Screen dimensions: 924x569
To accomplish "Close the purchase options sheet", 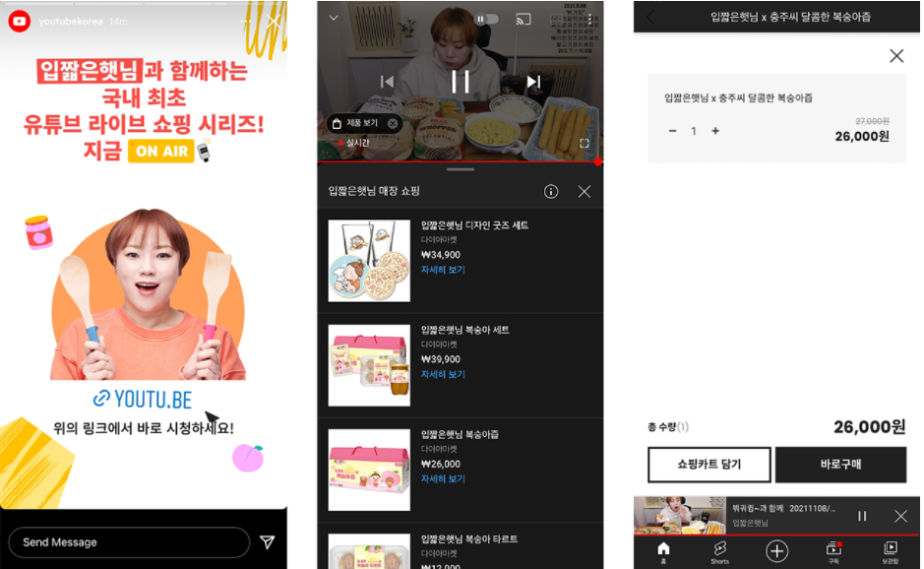I will click(896, 56).
